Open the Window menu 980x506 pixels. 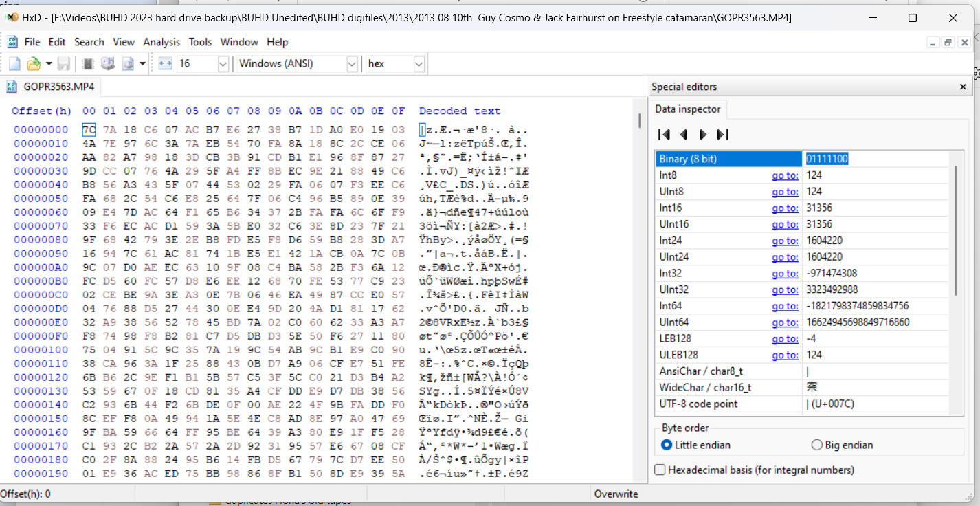pos(239,42)
